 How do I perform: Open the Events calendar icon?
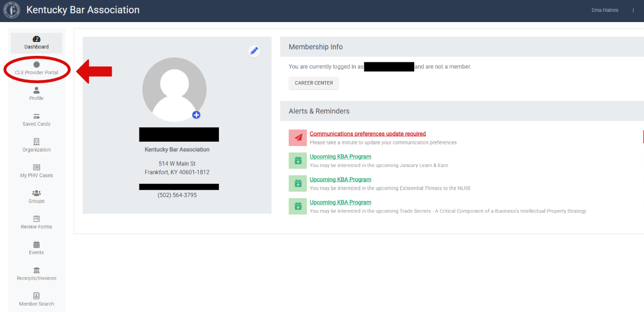36,244
